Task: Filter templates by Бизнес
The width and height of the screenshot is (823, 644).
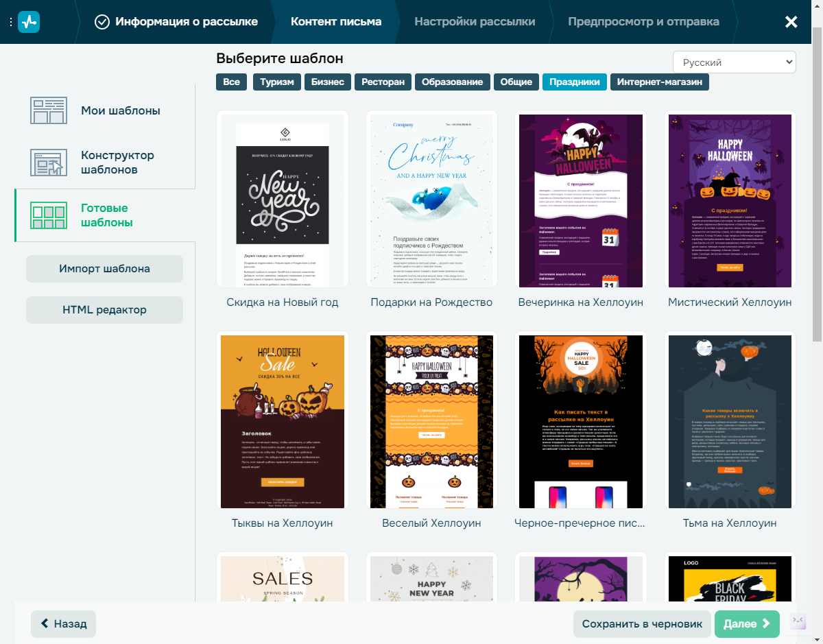Action: pos(328,82)
